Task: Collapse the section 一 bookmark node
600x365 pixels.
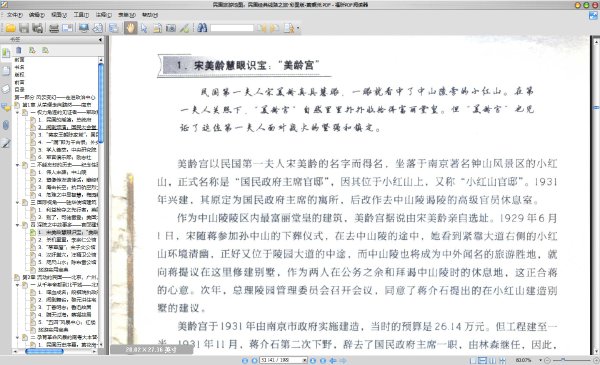Action: tap(18, 112)
